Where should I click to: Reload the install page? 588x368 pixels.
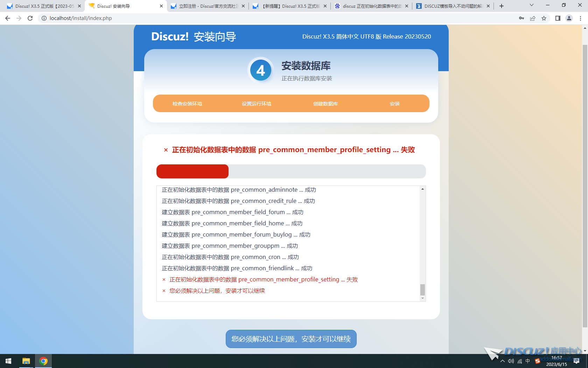click(30, 18)
